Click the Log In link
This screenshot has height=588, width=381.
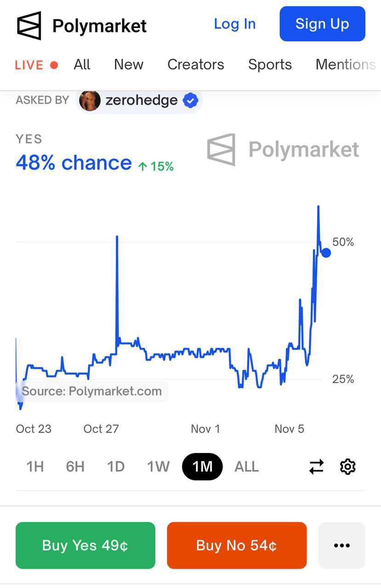coord(234,24)
